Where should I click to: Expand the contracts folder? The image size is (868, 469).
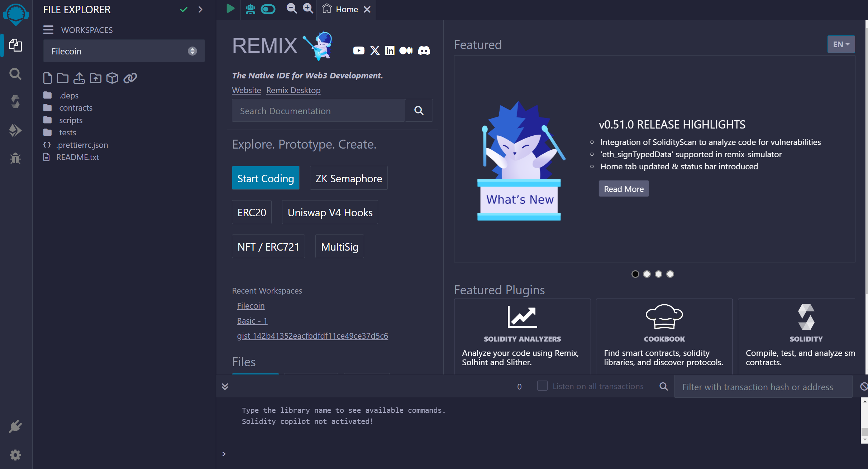click(x=76, y=108)
